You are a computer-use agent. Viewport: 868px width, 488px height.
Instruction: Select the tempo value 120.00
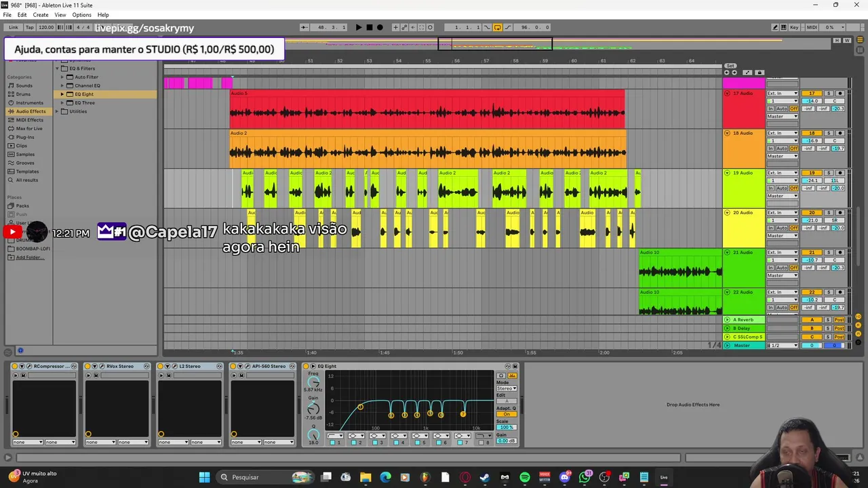(46, 27)
